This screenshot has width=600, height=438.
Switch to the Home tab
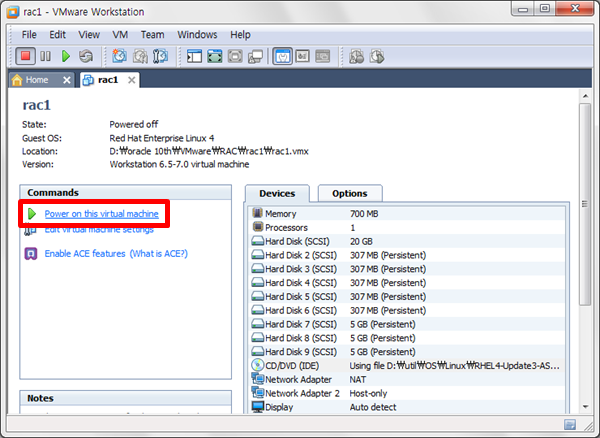(37, 80)
